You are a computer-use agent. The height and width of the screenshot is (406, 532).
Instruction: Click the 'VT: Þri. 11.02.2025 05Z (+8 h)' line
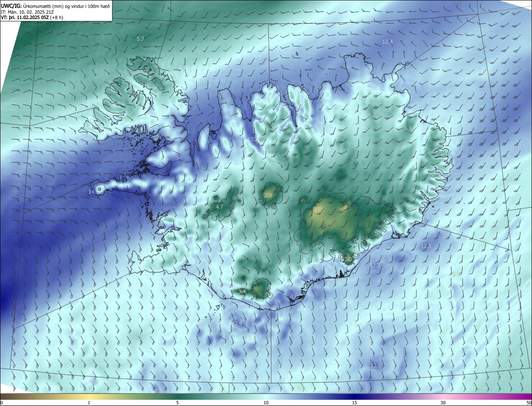pos(32,17)
